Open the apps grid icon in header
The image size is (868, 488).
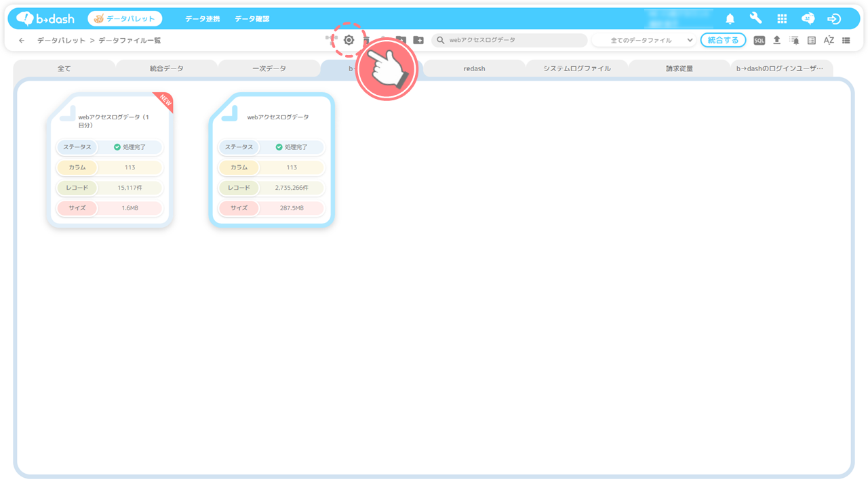(x=782, y=19)
